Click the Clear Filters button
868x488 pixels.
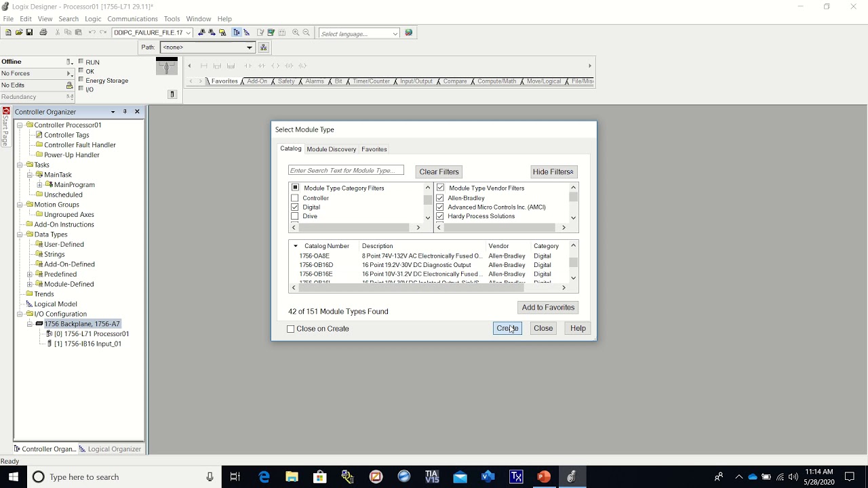[439, 171]
